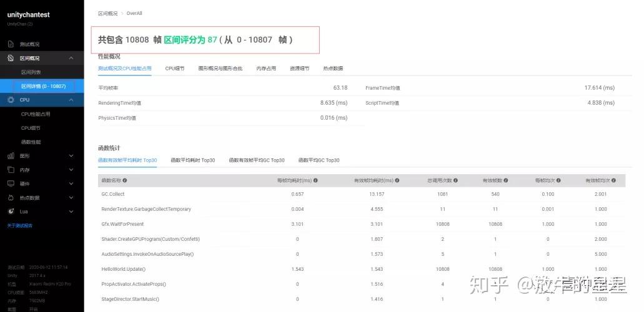
Task: Expand the 硬件 sidebar section chevron
Action: (71, 183)
